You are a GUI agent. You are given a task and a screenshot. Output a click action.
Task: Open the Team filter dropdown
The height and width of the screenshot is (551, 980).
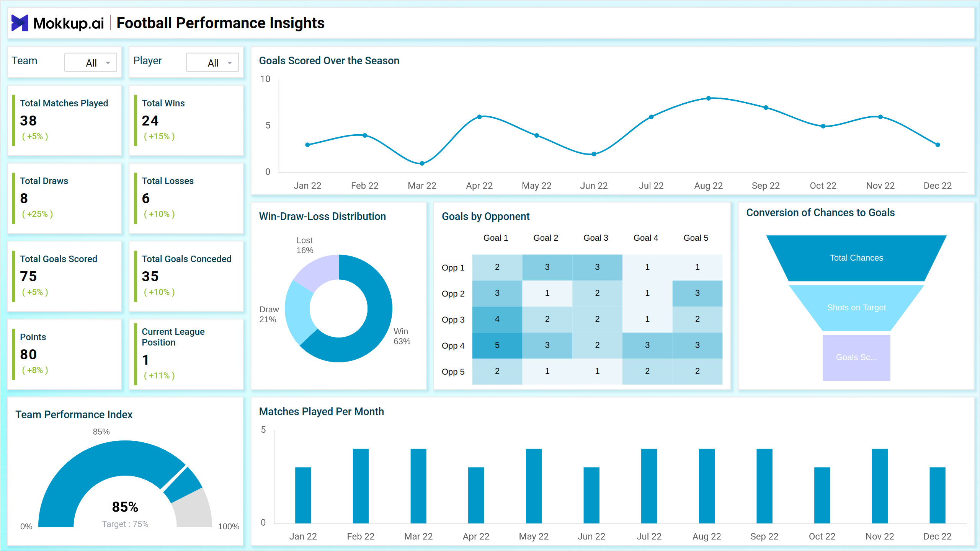(x=91, y=62)
